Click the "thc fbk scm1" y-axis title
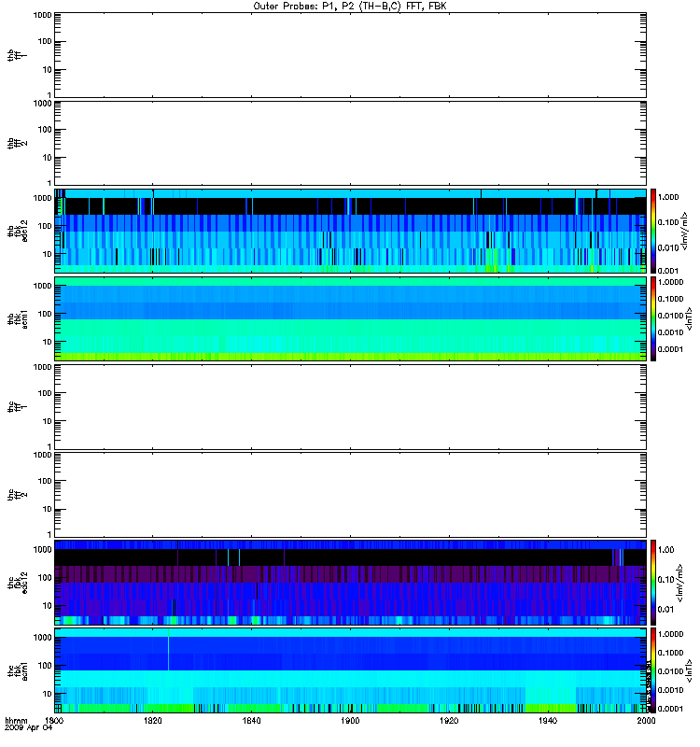 tap(18, 669)
